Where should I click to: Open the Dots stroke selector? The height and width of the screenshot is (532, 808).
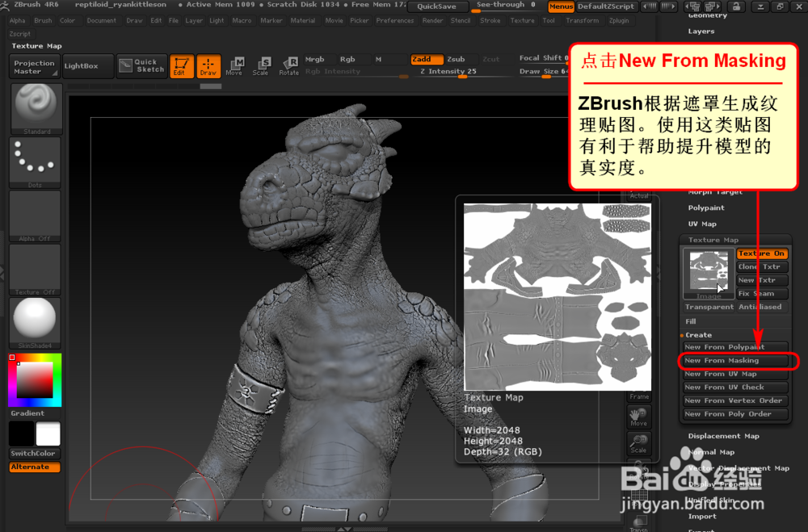click(35, 162)
